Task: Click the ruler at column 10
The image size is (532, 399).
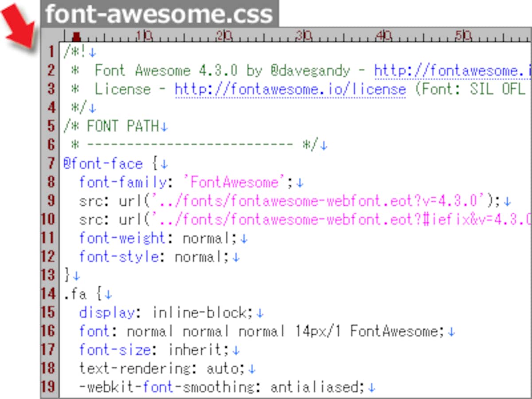Action: tap(145, 36)
